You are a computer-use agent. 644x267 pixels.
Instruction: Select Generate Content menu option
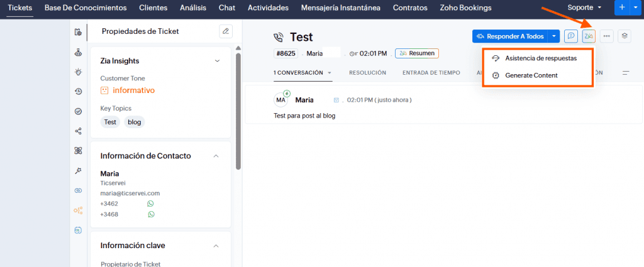531,75
